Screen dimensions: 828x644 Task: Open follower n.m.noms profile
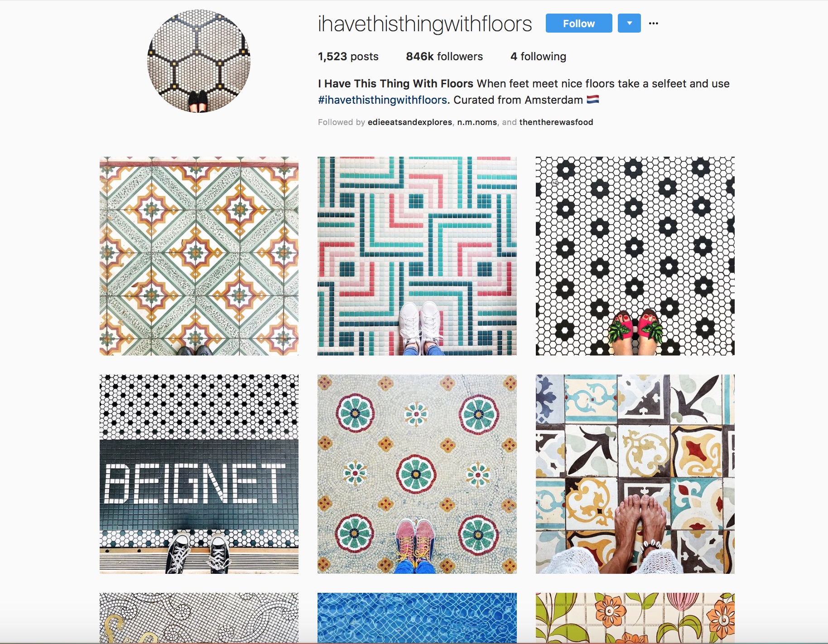point(477,122)
